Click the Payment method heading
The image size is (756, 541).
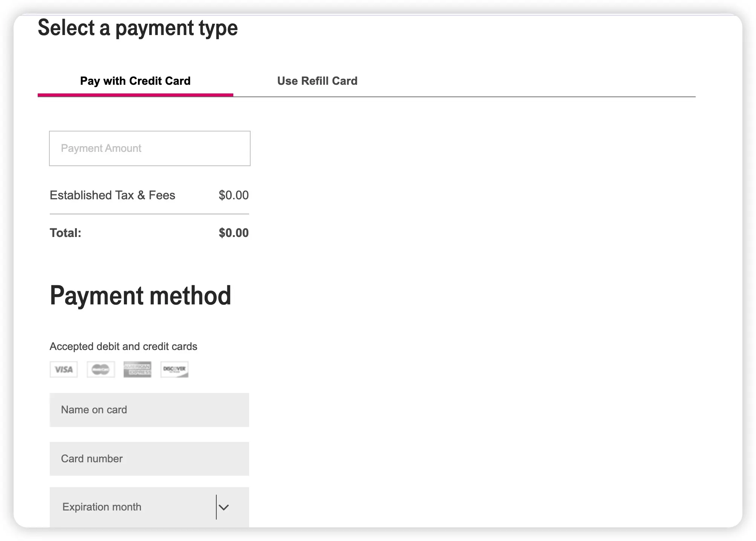click(x=140, y=296)
